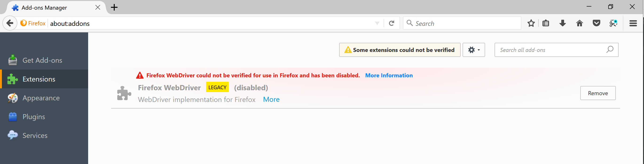Open the Services section

coord(35,135)
